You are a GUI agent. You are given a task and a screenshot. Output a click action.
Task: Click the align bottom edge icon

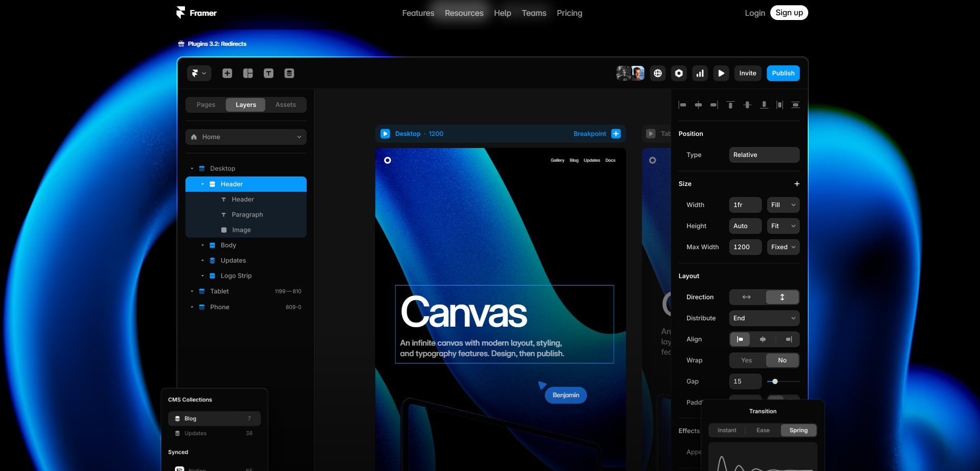coord(764,105)
